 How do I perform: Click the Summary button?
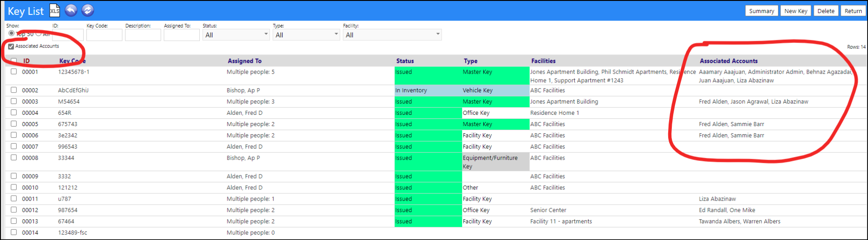point(761,11)
